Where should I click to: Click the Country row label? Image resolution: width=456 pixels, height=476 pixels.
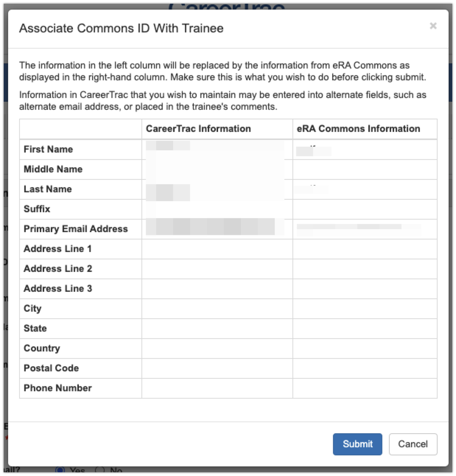[42, 348]
